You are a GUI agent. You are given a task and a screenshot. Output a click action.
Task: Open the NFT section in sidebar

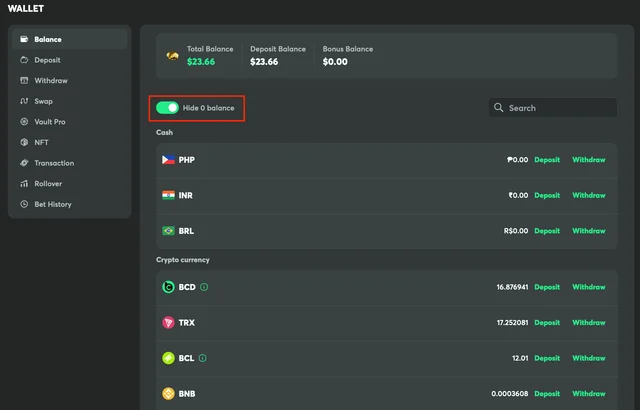tap(69, 142)
